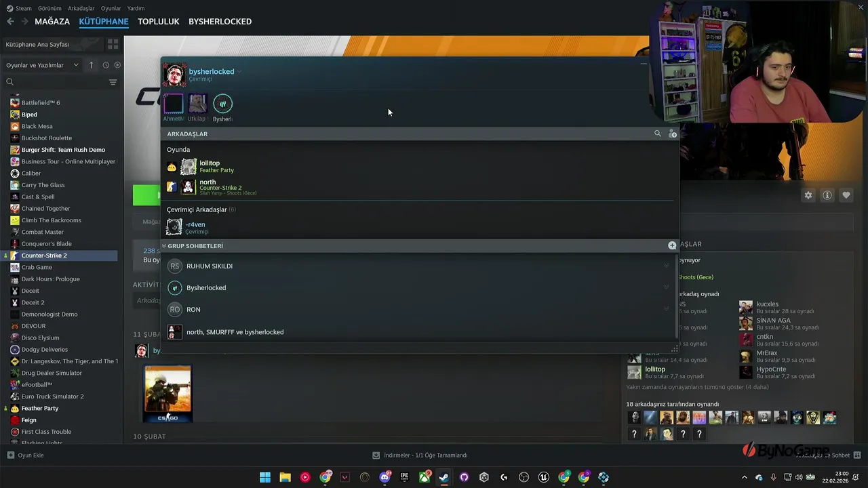Click bysherlocked avatar in friends window
Image resolution: width=868 pixels, height=488 pixels.
(174, 75)
